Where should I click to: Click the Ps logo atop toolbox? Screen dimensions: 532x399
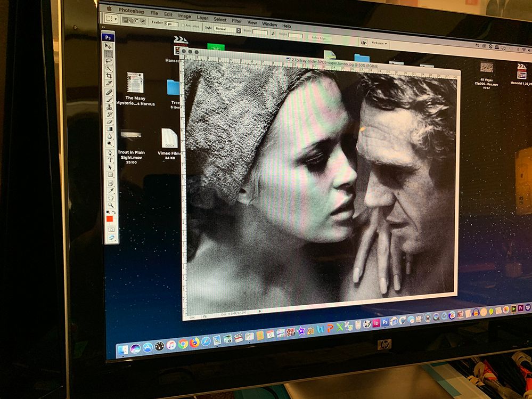pyautogui.click(x=108, y=37)
